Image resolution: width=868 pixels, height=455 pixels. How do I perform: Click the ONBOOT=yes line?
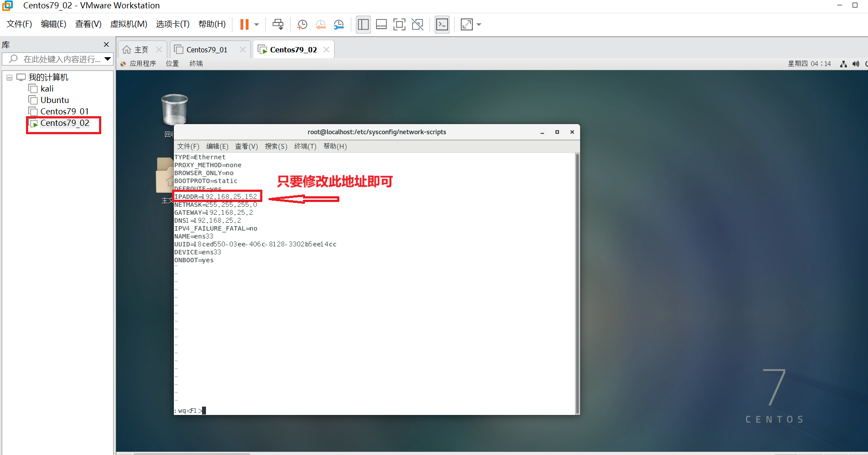194,260
